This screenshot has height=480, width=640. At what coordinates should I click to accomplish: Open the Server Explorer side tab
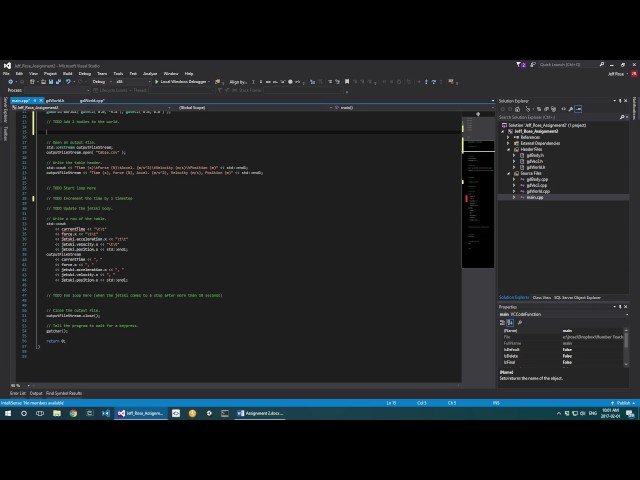tap(5, 110)
